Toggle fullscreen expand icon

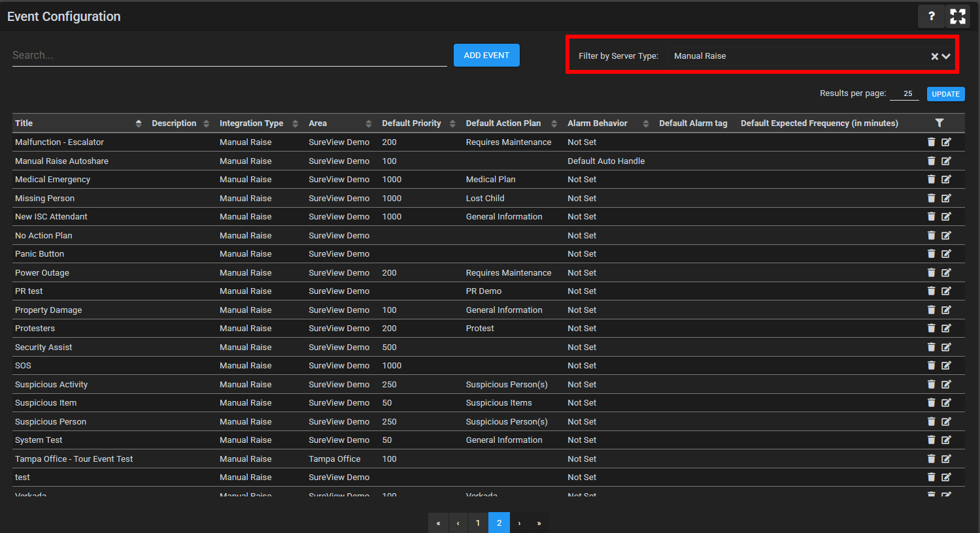[x=958, y=16]
